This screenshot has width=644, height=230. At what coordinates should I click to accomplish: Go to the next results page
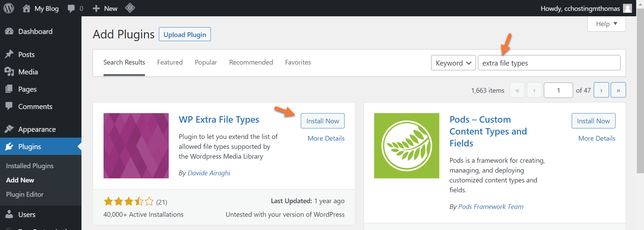601,90
